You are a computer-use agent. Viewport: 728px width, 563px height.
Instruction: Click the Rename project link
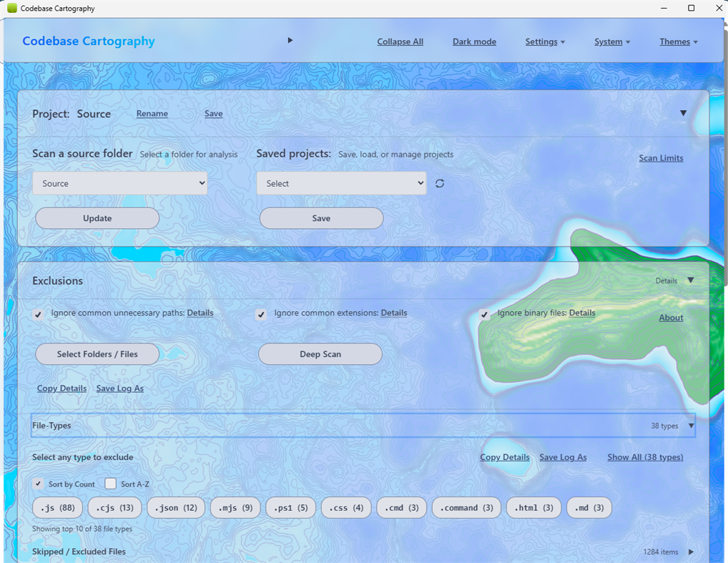pyautogui.click(x=152, y=113)
